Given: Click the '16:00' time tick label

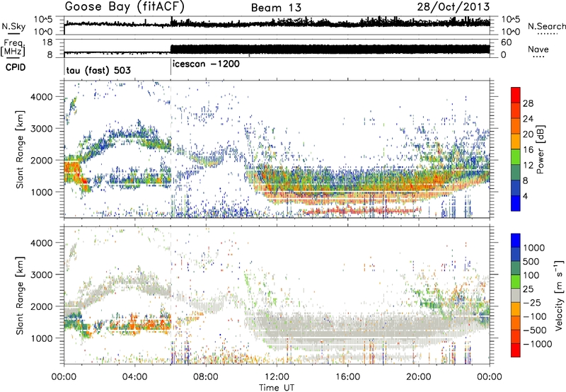Looking at the screenshot, I should pos(347,377).
